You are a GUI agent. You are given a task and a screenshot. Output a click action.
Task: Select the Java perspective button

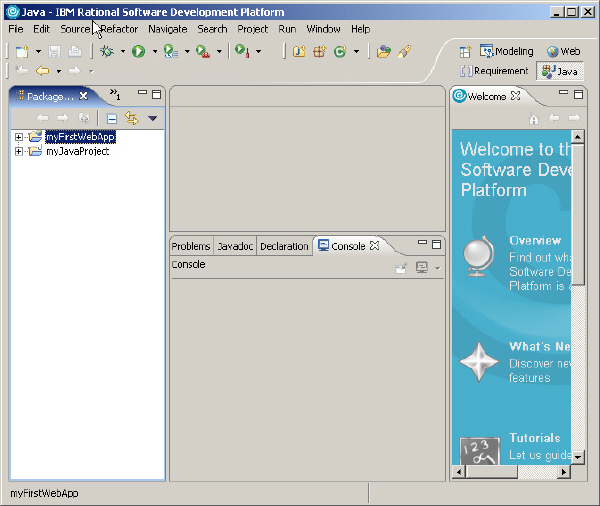[x=560, y=71]
